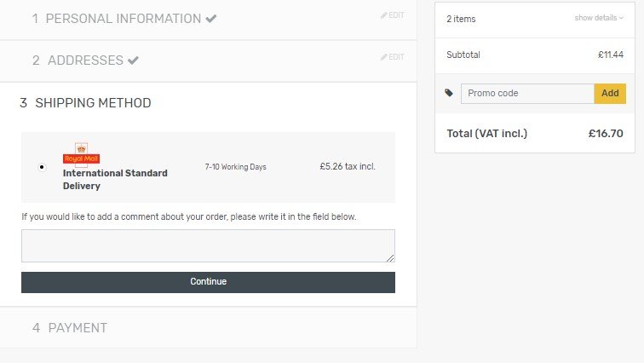Click the checkmark beside Addresses
Image resolution: width=644 pixels, height=363 pixels.
[133, 60]
